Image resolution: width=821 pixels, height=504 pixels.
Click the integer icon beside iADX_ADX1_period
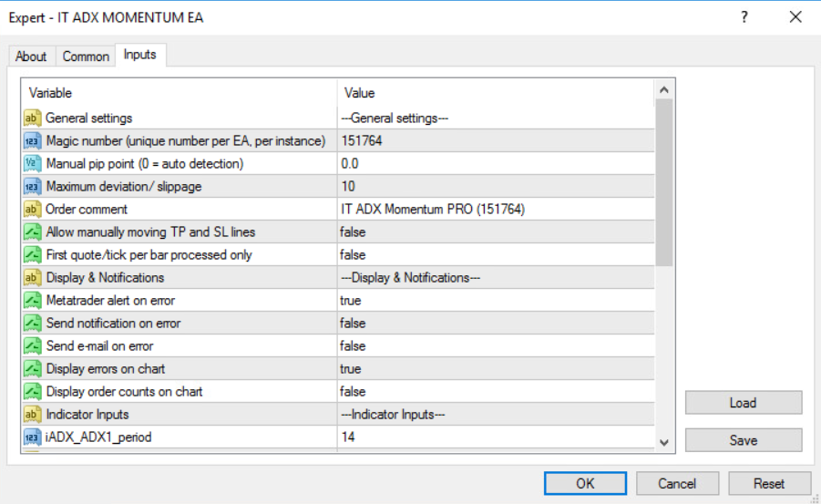click(32, 437)
